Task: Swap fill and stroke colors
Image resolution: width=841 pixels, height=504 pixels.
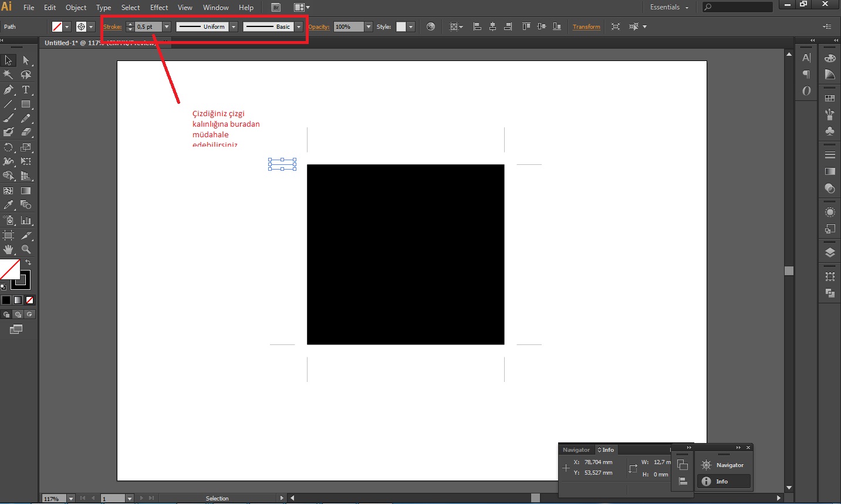Action: tap(28, 262)
